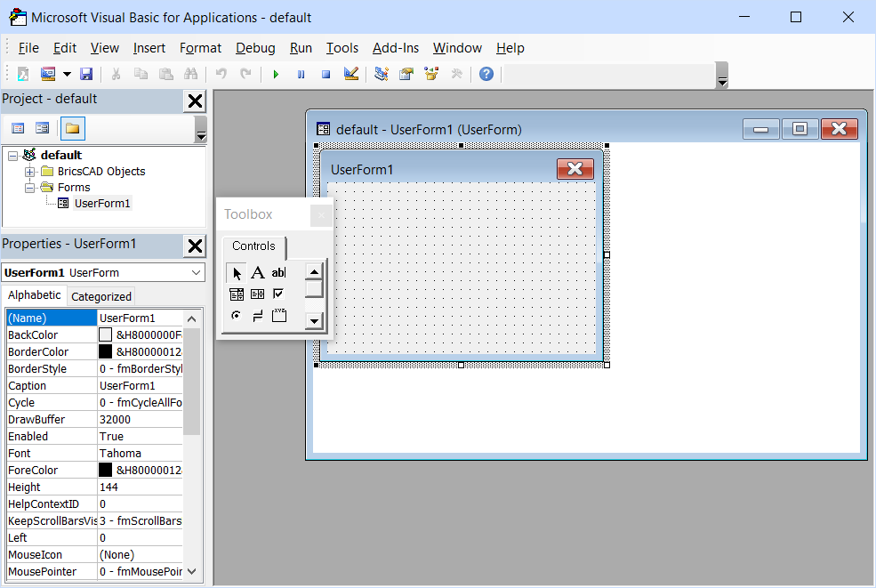This screenshot has height=588, width=876.
Task: Expand the BricsCAD Objects folder
Action: pyautogui.click(x=29, y=172)
